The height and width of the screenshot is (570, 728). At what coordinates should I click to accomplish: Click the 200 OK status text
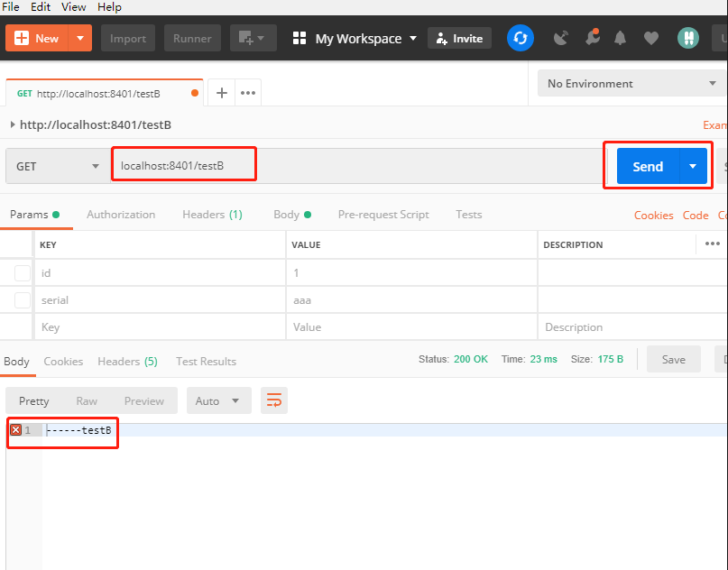pyautogui.click(x=471, y=359)
